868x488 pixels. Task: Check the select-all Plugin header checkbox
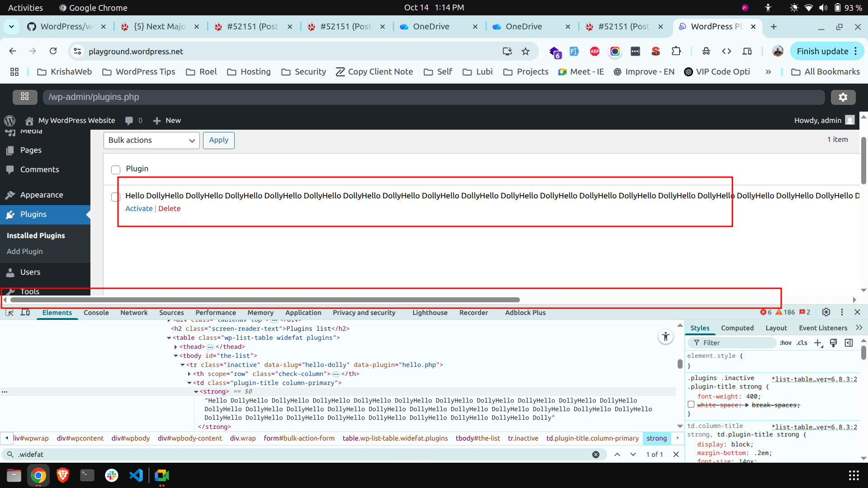pyautogui.click(x=116, y=170)
